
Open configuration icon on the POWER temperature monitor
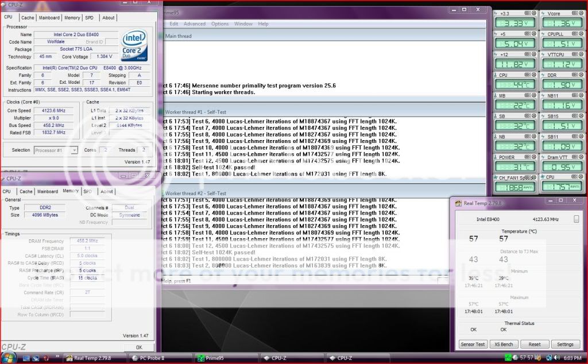click(x=528, y=157)
